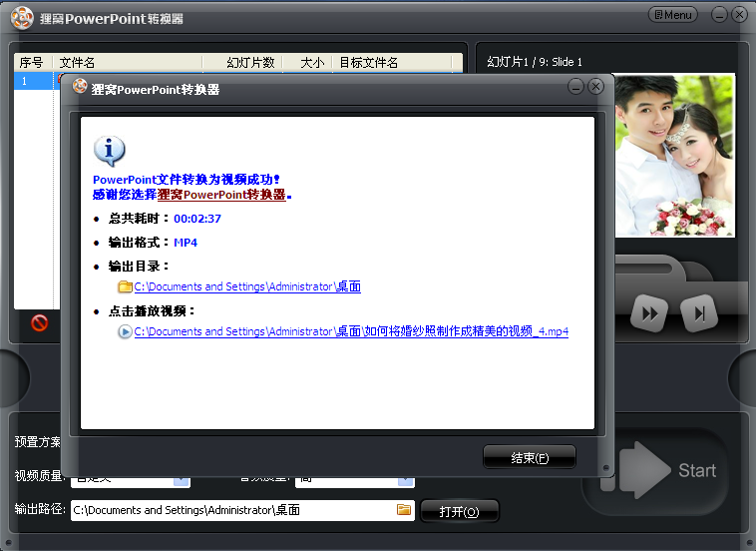This screenshot has height=551, width=756.
Task: Click the total time value 00:02:37
Action: [x=197, y=219]
